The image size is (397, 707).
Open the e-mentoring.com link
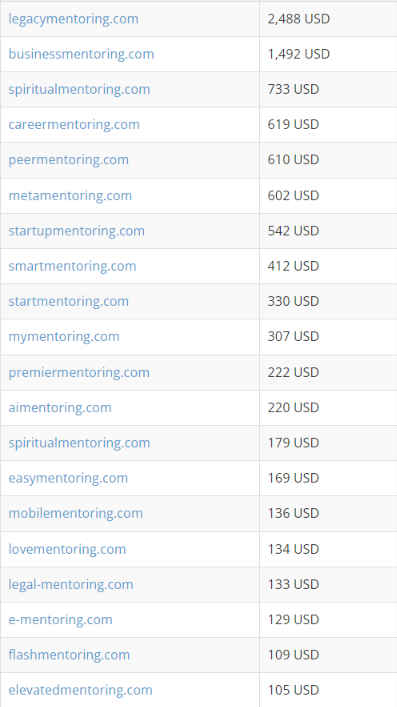(60, 620)
